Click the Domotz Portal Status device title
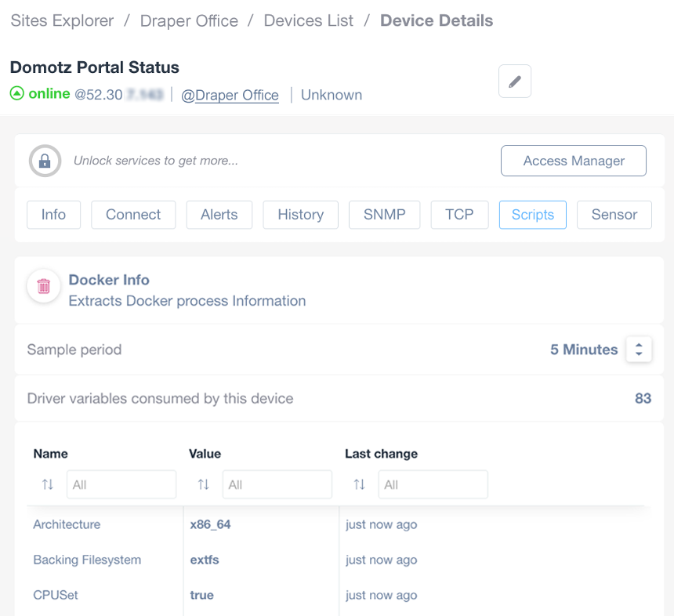Image resolution: width=674 pixels, height=616 pixels. pos(95,67)
